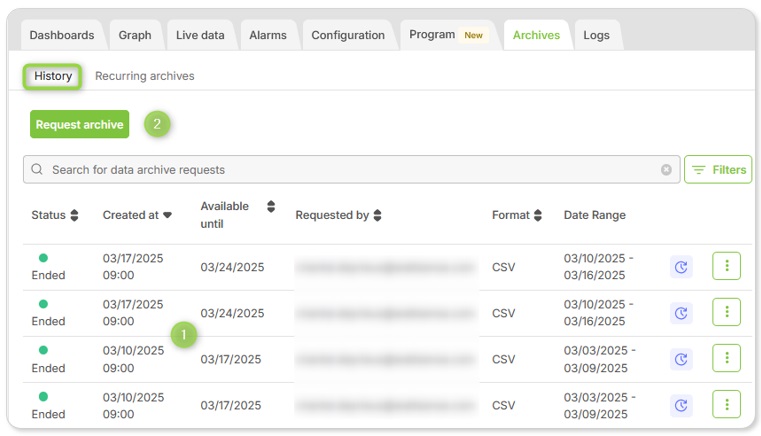
Task: Switch to the Graph tab
Action: (x=135, y=35)
